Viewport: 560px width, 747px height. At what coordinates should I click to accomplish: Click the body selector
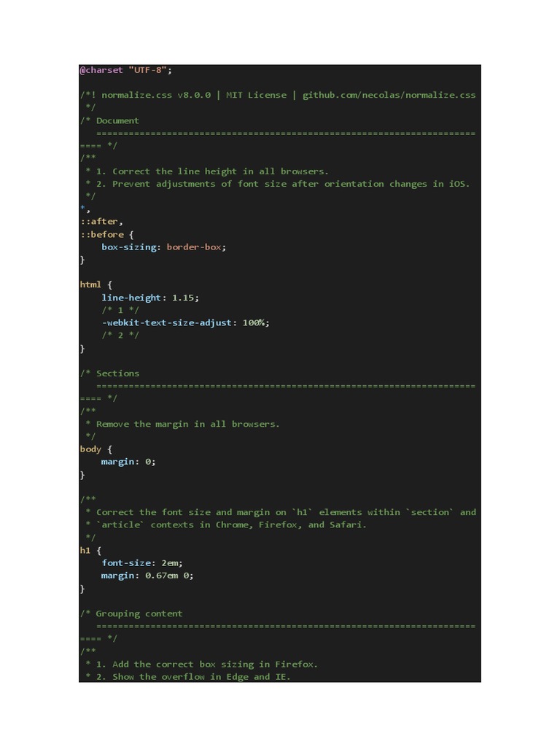pos(90,449)
